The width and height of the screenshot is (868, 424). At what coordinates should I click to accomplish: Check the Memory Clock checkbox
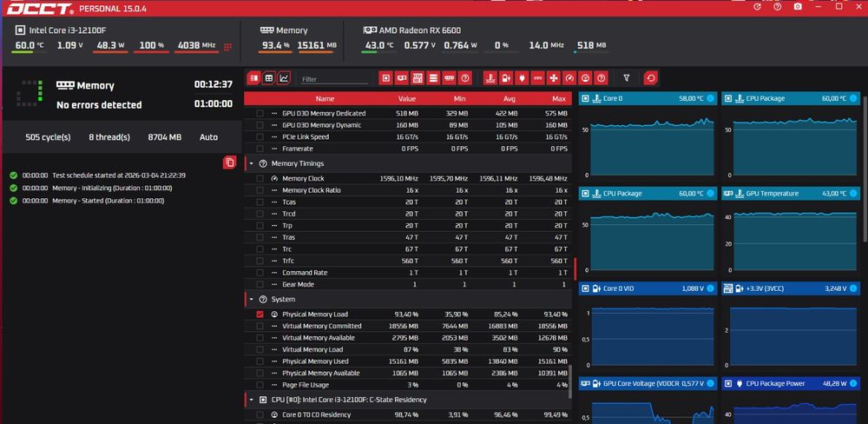point(260,178)
